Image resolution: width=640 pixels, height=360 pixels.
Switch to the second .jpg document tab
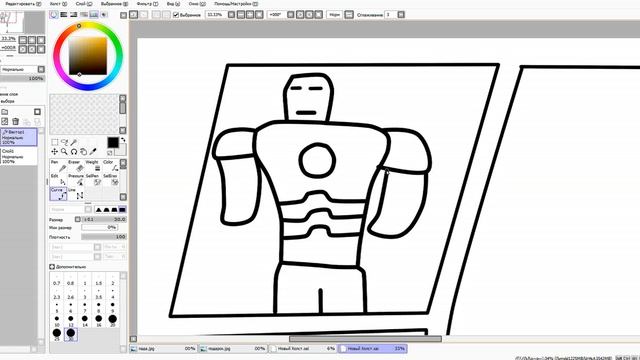(233, 349)
